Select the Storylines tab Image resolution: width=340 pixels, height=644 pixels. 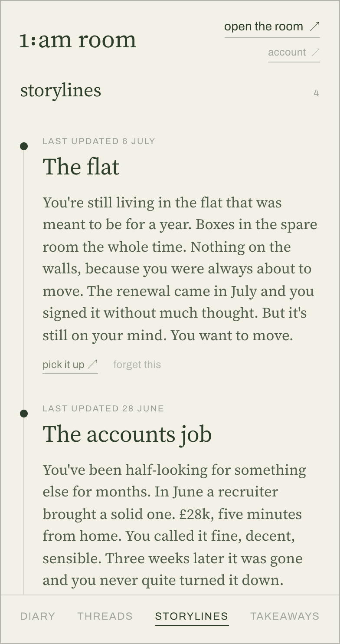point(192,616)
